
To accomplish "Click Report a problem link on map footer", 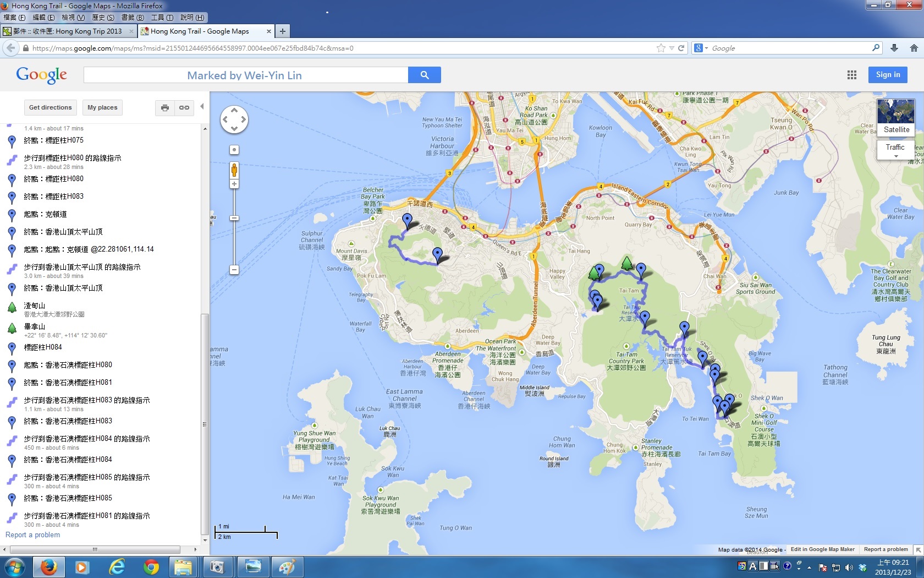I will tap(886, 549).
